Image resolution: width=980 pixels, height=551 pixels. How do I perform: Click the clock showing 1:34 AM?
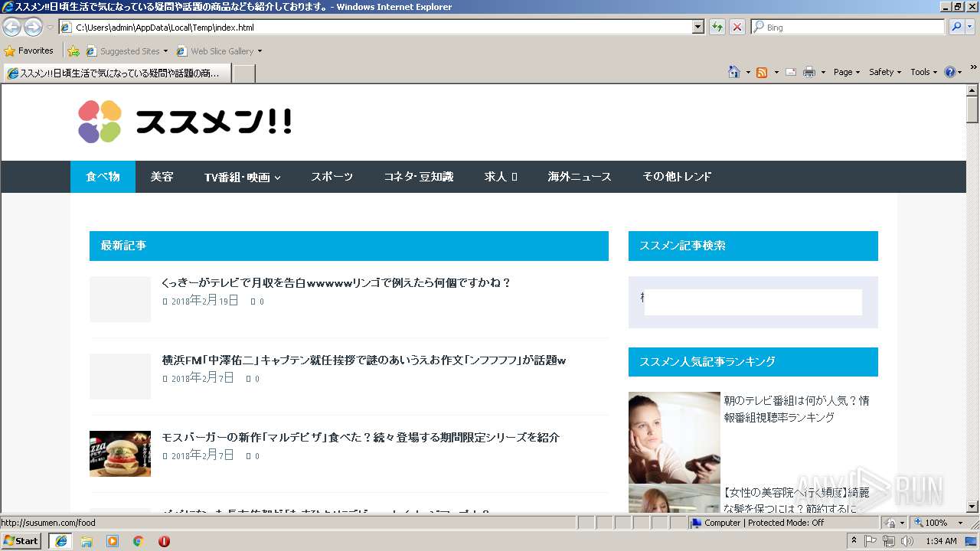coord(941,541)
